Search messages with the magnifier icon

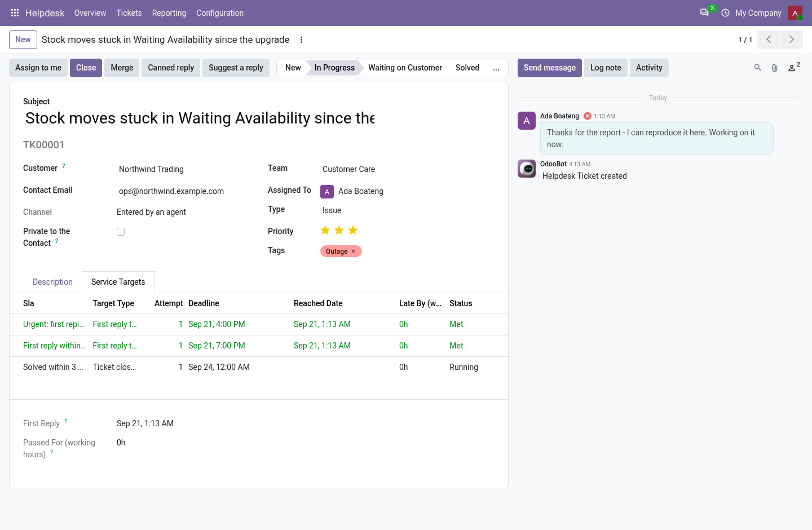coord(758,68)
